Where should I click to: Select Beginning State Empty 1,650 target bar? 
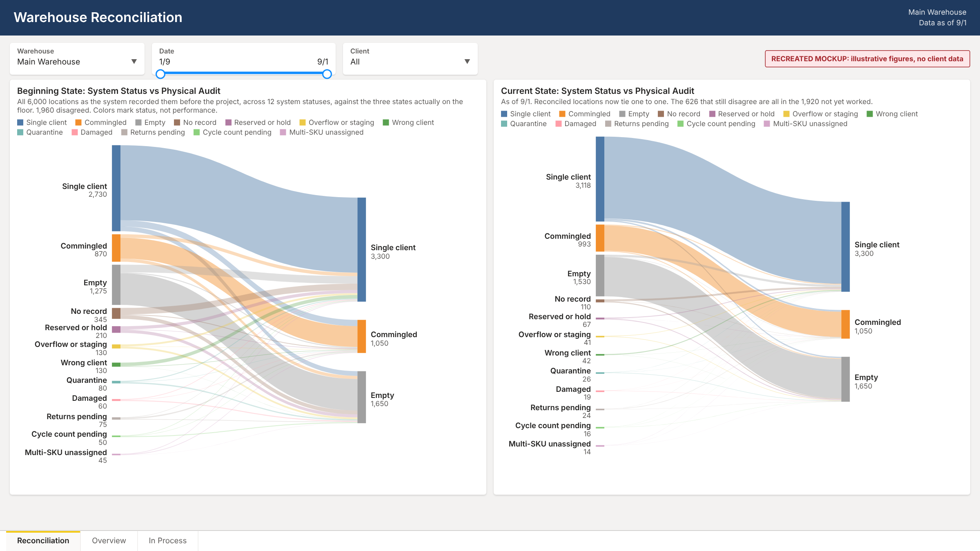[362, 397]
